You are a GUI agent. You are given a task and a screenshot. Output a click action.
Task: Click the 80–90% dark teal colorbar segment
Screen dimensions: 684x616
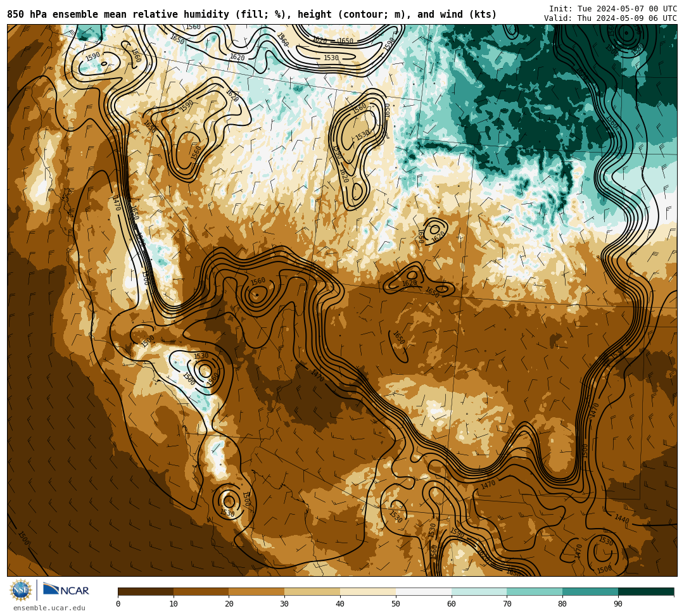point(590,591)
